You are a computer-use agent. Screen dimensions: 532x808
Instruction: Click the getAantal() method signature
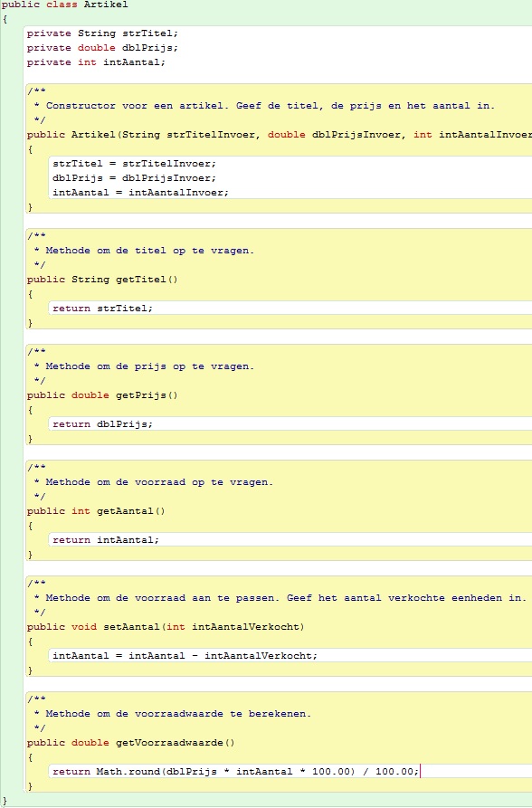(96, 511)
